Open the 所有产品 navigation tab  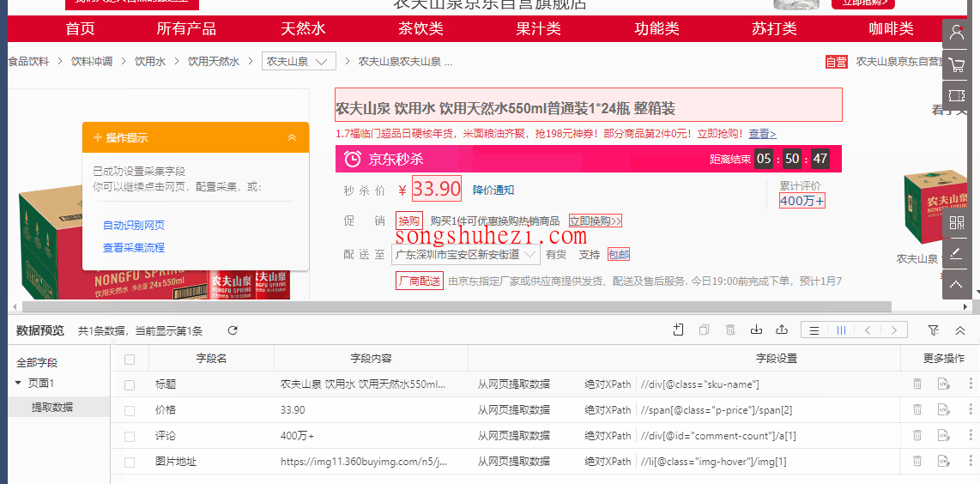(186, 29)
